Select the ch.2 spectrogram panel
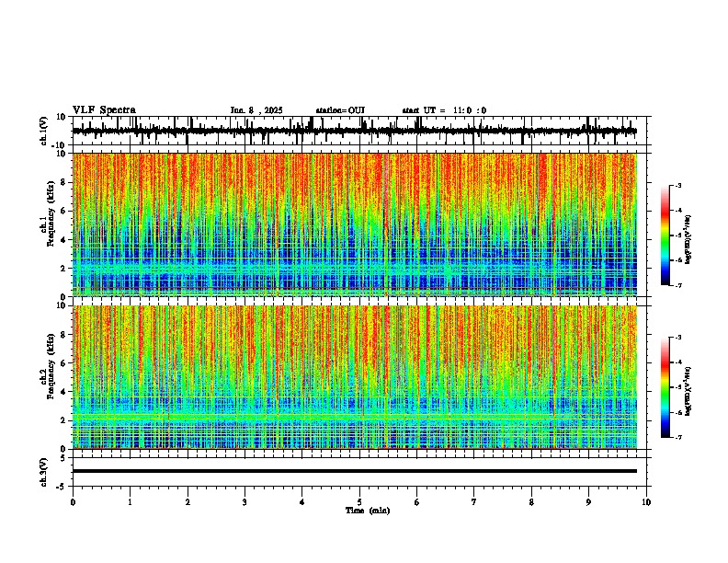Screen dimensions: 728x563 point(355,377)
